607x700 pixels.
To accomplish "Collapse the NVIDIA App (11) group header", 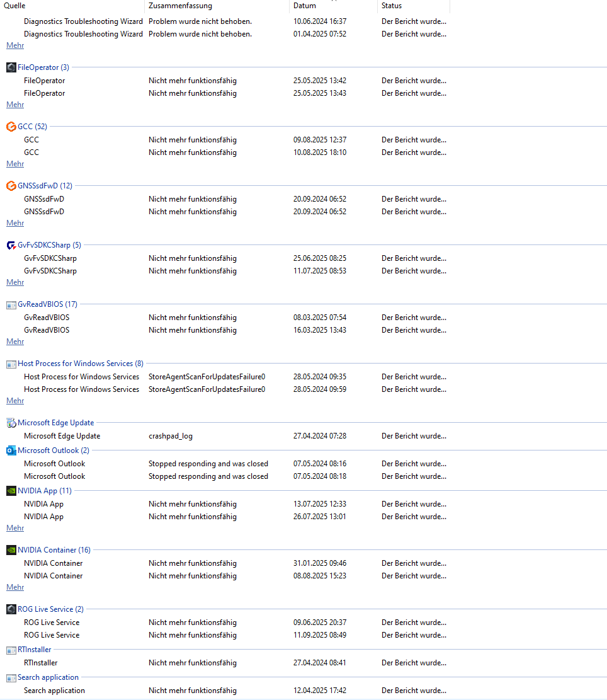I will [45, 491].
